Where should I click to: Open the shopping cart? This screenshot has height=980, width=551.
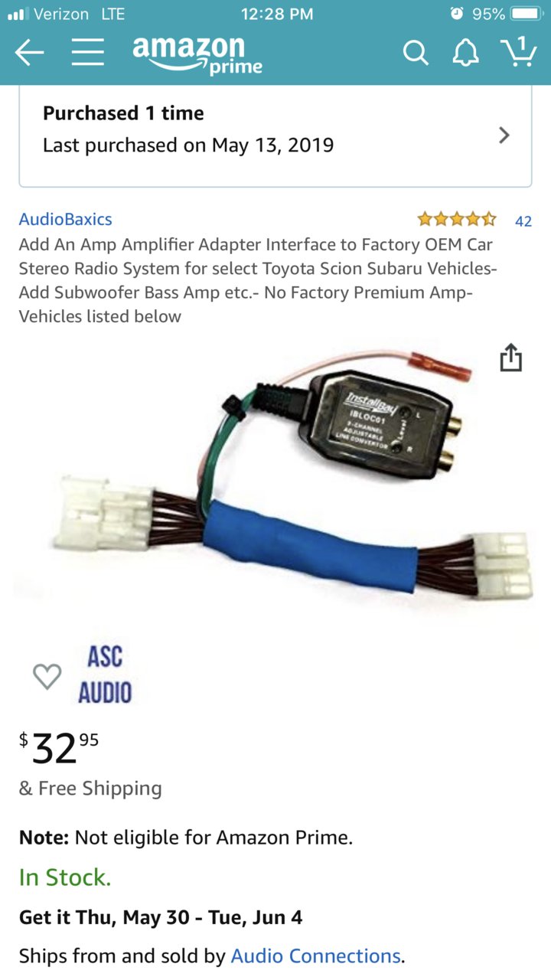pos(519,51)
